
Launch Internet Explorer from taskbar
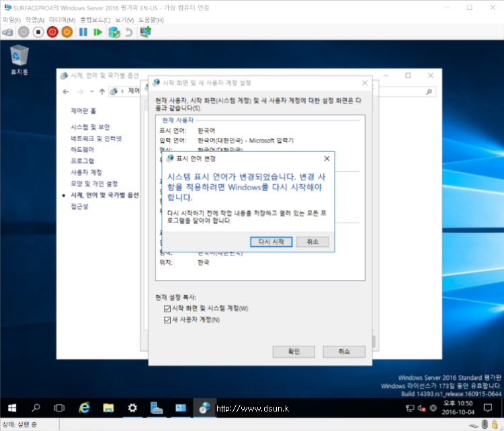coord(84,408)
